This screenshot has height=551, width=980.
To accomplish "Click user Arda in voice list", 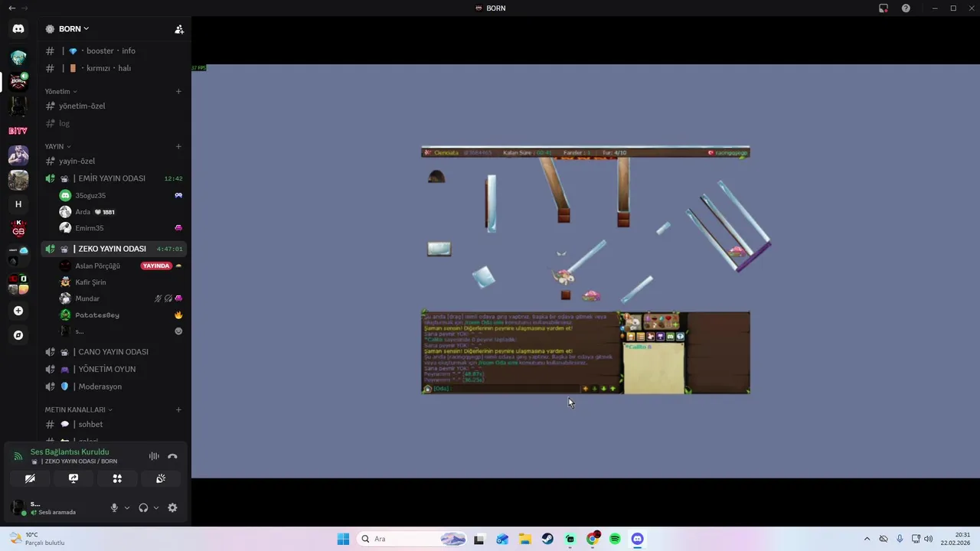I will (x=121, y=212).
